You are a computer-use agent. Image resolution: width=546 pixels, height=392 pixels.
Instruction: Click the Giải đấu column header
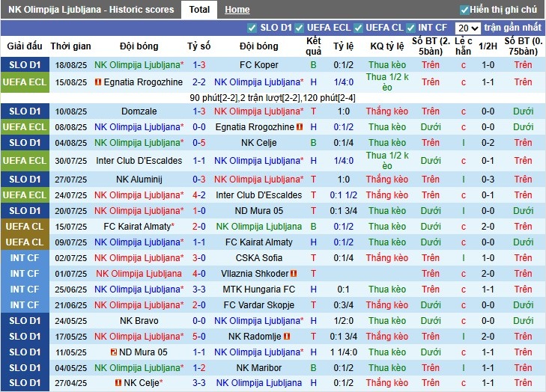click(x=25, y=46)
